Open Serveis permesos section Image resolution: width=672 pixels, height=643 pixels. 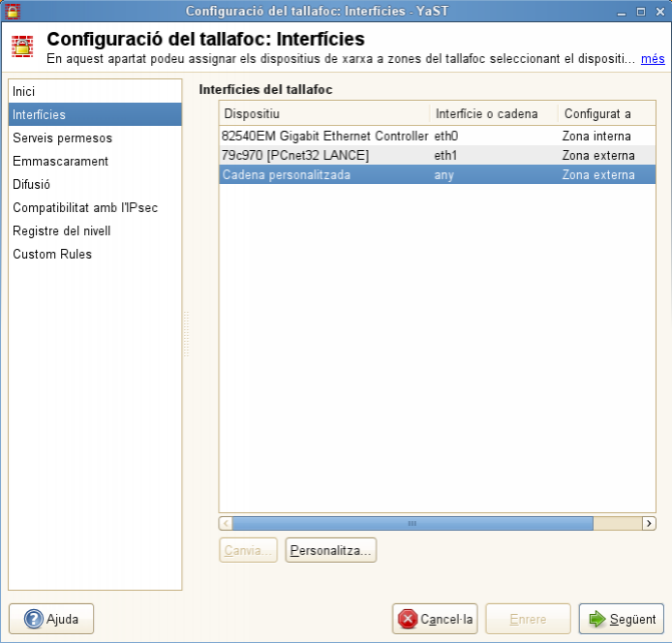coord(62,138)
